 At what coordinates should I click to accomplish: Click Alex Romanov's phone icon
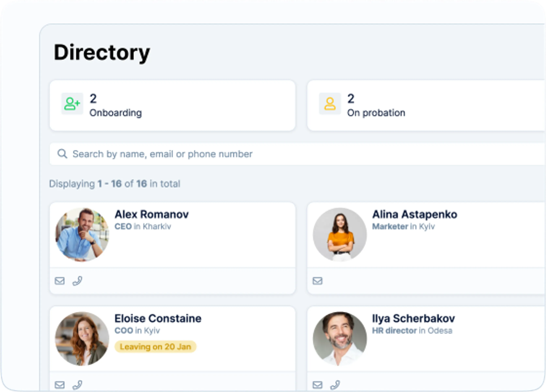click(x=77, y=281)
